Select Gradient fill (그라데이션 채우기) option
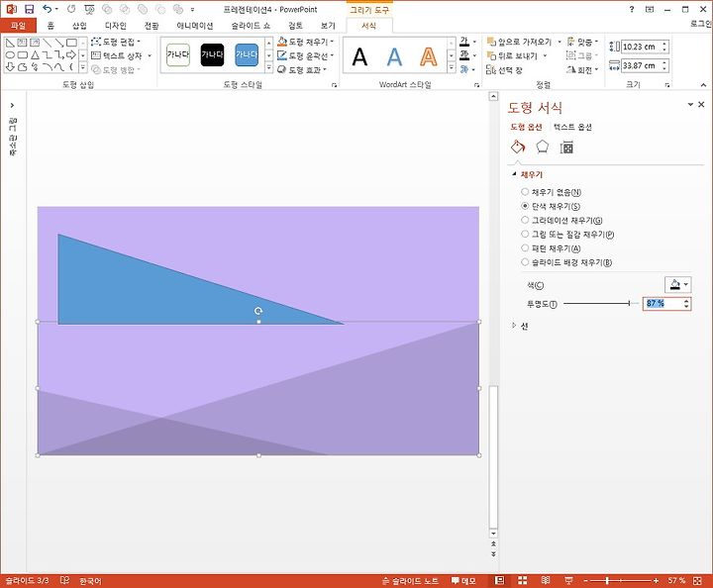The width and height of the screenshot is (713, 588). pyautogui.click(x=561, y=220)
